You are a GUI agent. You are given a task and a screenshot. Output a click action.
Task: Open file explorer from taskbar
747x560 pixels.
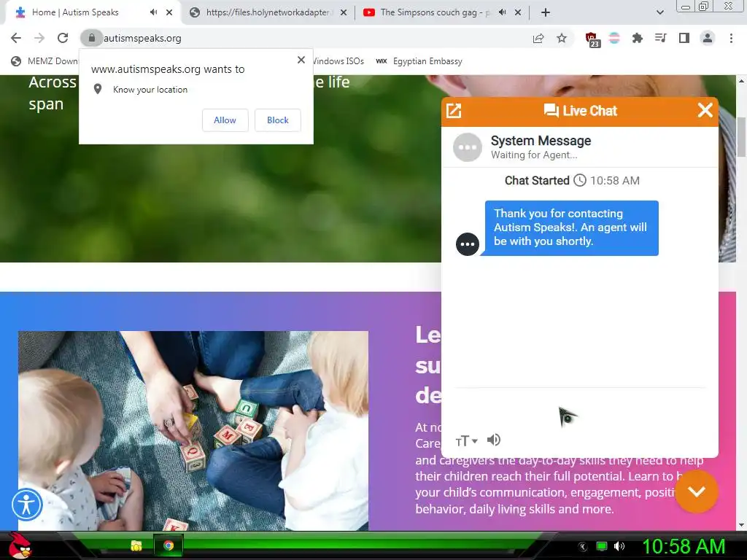(x=136, y=545)
